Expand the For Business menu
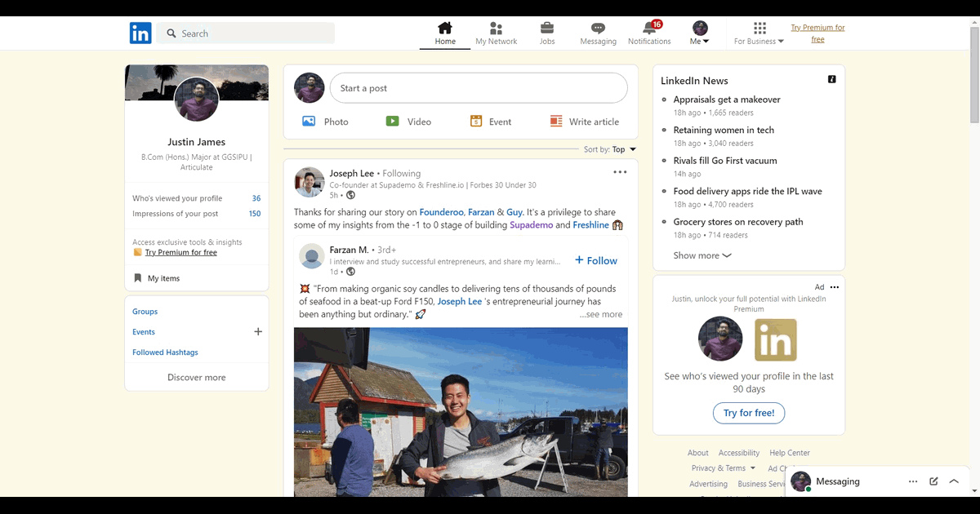 tap(759, 33)
